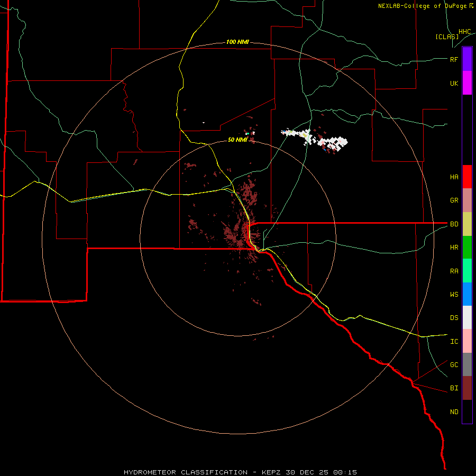Click the HR legend label
The width and height of the screenshot is (476, 476).
pyautogui.click(x=454, y=248)
